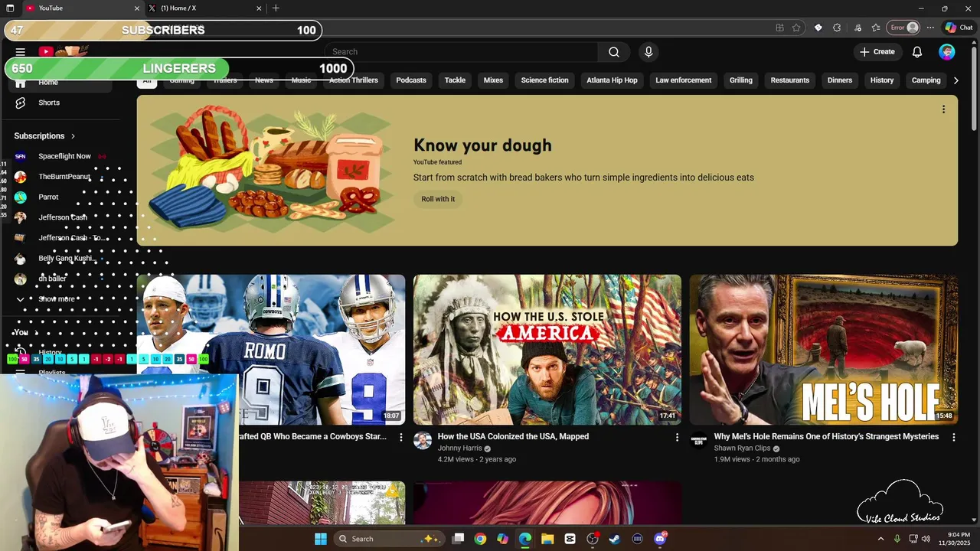Add this page to favorites star
The width and height of the screenshot is (980, 551).
[796, 28]
